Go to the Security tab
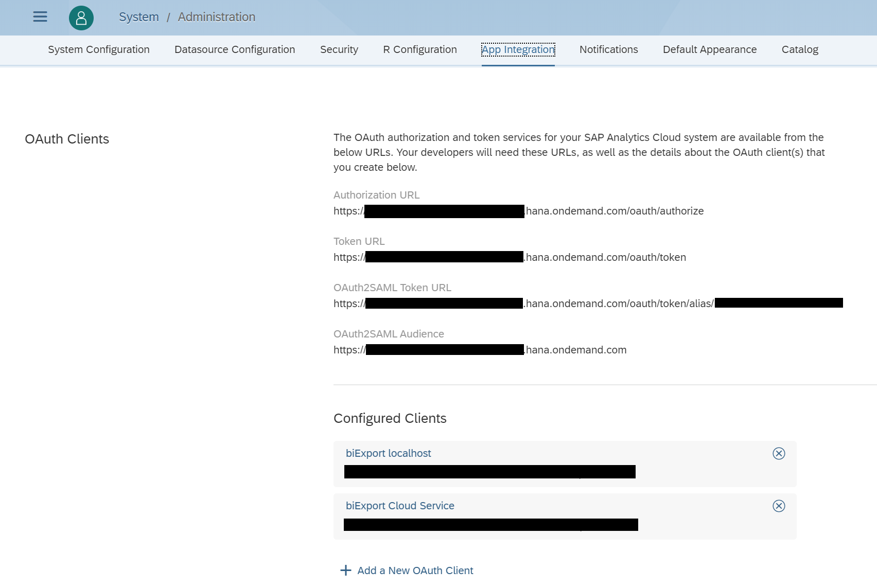Viewport: 877px width, 588px height. pos(339,49)
